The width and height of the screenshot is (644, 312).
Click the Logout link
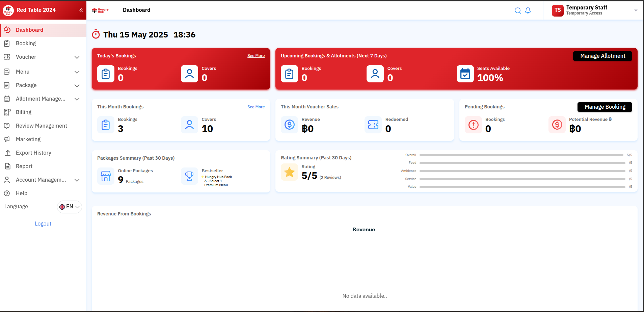(43, 224)
